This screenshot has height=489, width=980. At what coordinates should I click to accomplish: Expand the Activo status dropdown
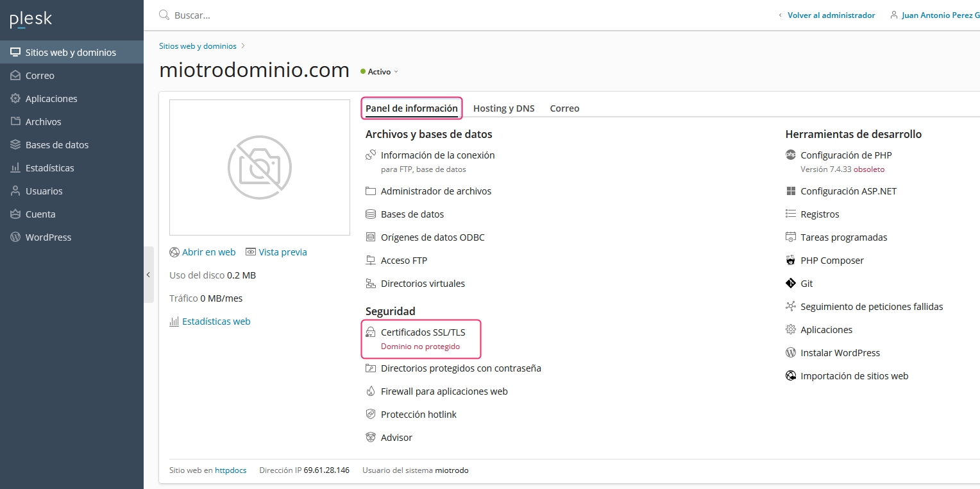[x=396, y=72]
